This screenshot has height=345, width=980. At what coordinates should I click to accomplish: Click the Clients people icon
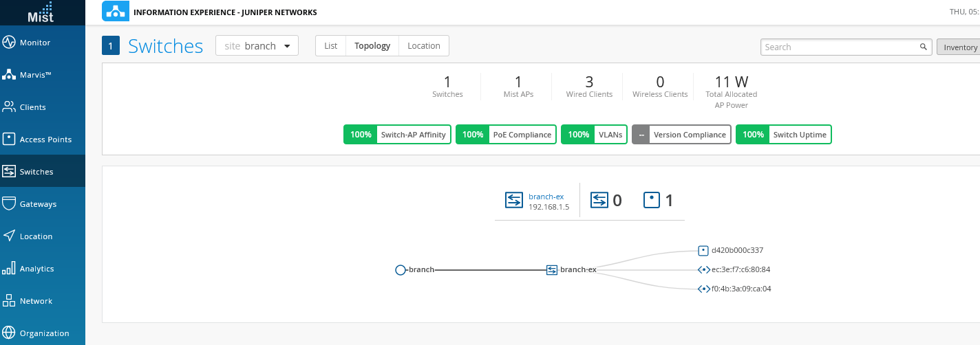tap(9, 107)
